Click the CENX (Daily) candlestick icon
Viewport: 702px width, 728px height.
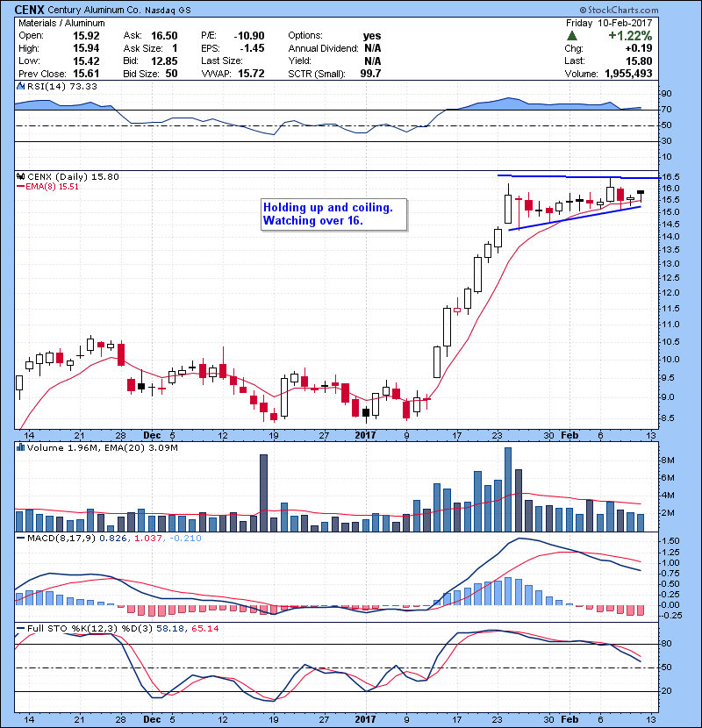point(20,176)
